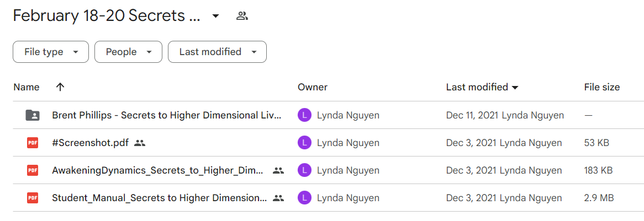This screenshot has width=644, height=221.
Task: Open the Last modified filter dropdown
Action: 217,52
